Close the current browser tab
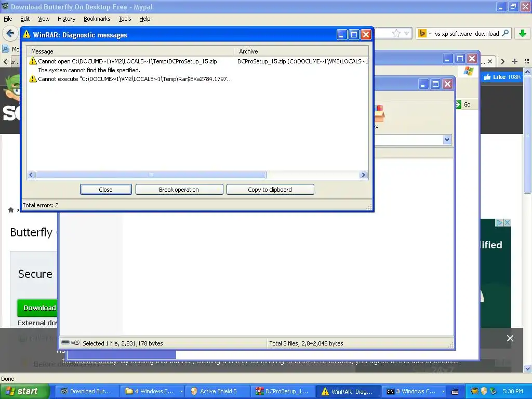Screen dimensions: 532x399 point(489,61)
